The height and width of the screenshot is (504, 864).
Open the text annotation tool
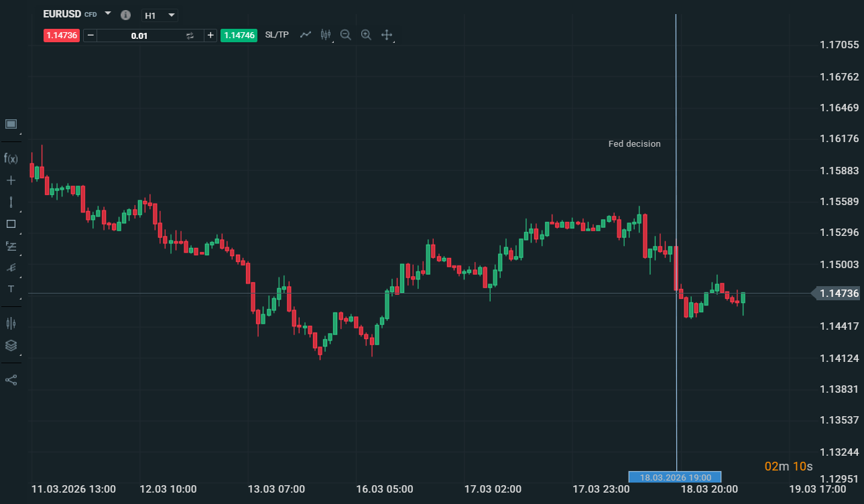(11, 289)
